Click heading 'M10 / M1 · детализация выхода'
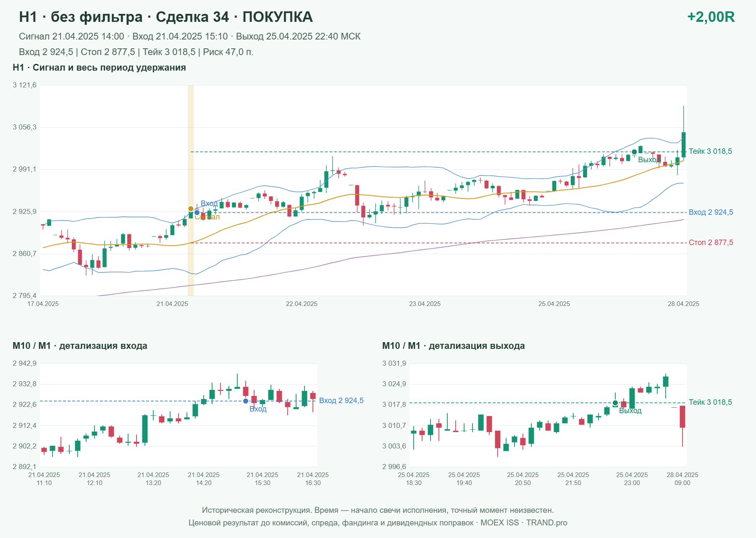The height and width of the screenshot is (538, 756). click(454, 346)
